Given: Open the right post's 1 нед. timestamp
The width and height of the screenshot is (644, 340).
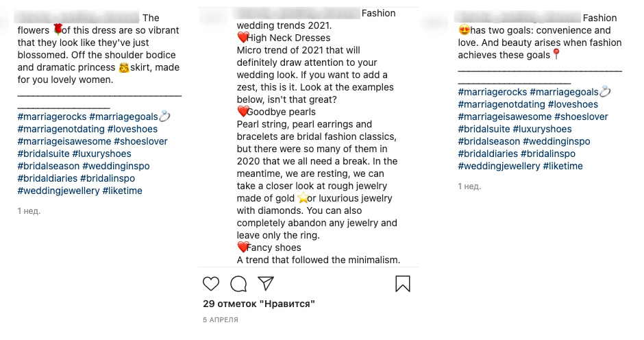Looking at the screenshot, I should point(469,186).
